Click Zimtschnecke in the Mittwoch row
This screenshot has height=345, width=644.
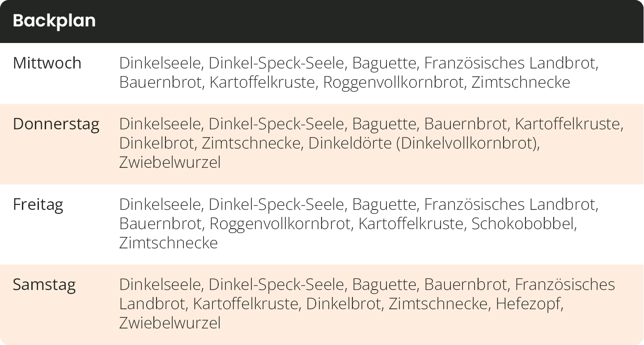click(x=521, y=82)
